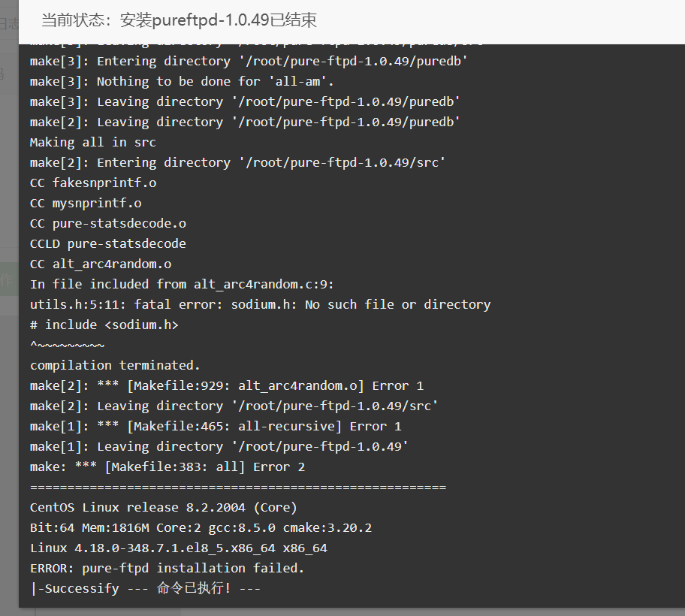
Task: Click the "compilation terminated." line
Action: [x=115, y=365]
